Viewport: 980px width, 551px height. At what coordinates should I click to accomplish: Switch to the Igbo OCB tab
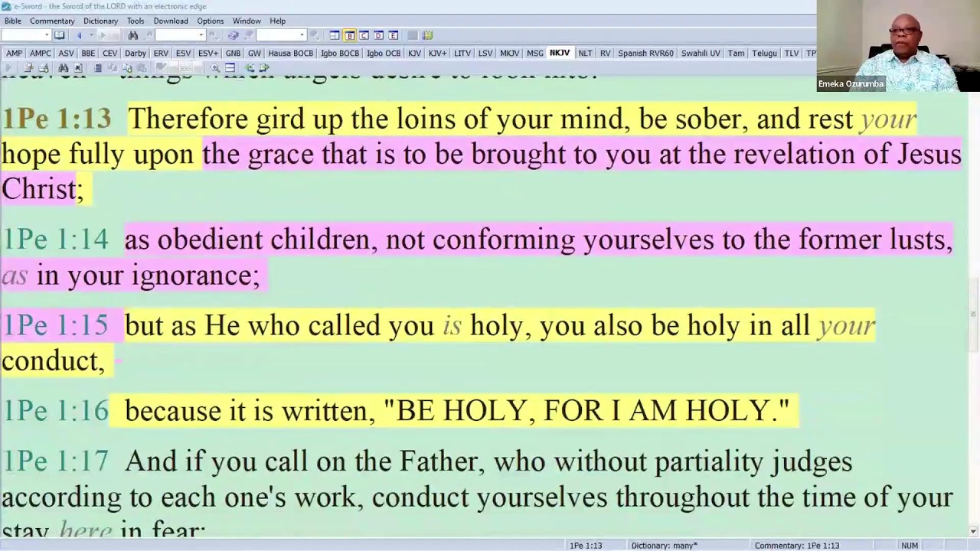(384, 54)
